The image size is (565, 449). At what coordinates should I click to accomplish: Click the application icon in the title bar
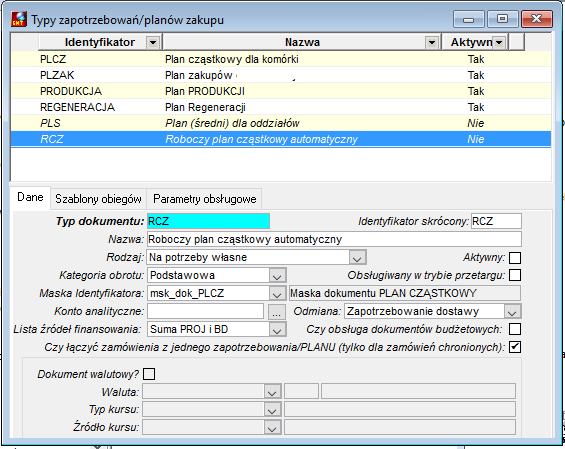19,19
